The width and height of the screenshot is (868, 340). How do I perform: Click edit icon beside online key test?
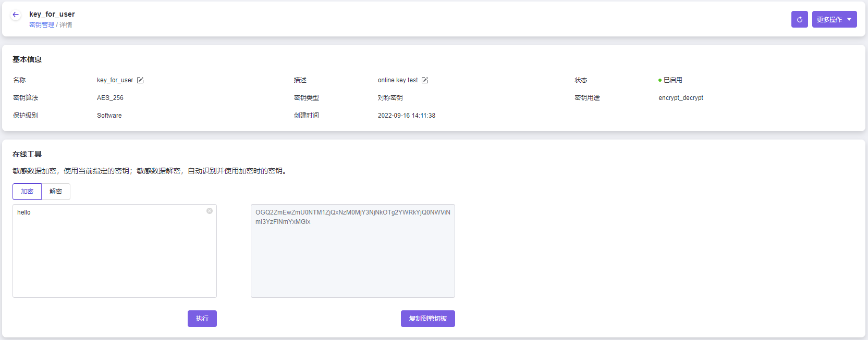click(x=425, y=80)
